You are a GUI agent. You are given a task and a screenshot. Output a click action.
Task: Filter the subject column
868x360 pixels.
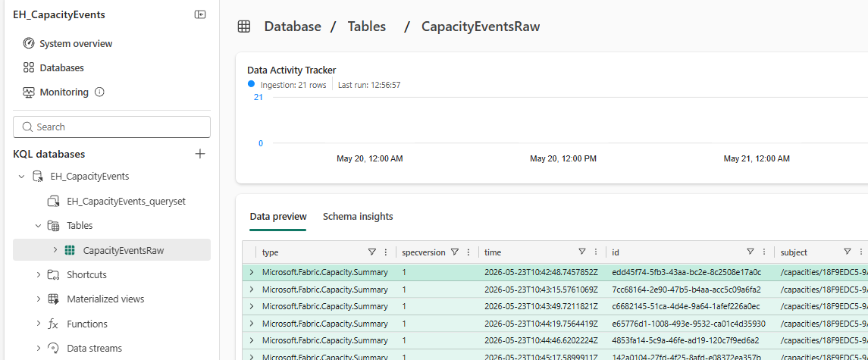847,252
